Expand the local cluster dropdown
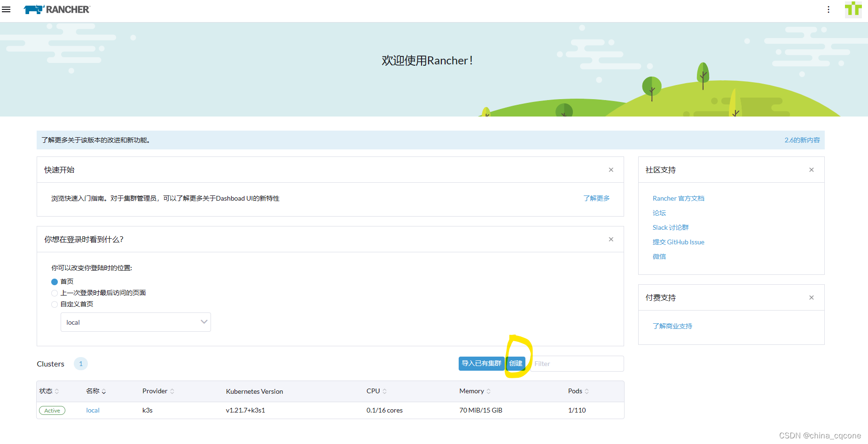868x444 pixels. coord(136,322)
